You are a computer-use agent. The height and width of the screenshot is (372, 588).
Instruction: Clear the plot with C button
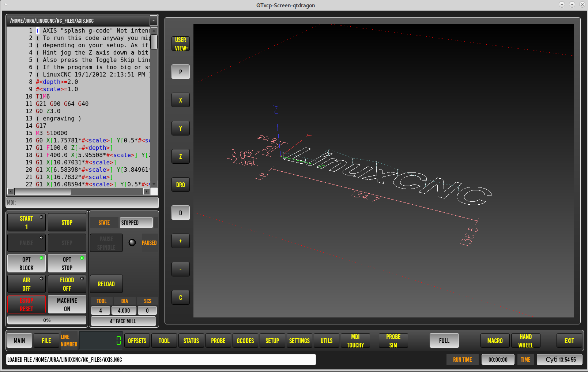(180, 297)
